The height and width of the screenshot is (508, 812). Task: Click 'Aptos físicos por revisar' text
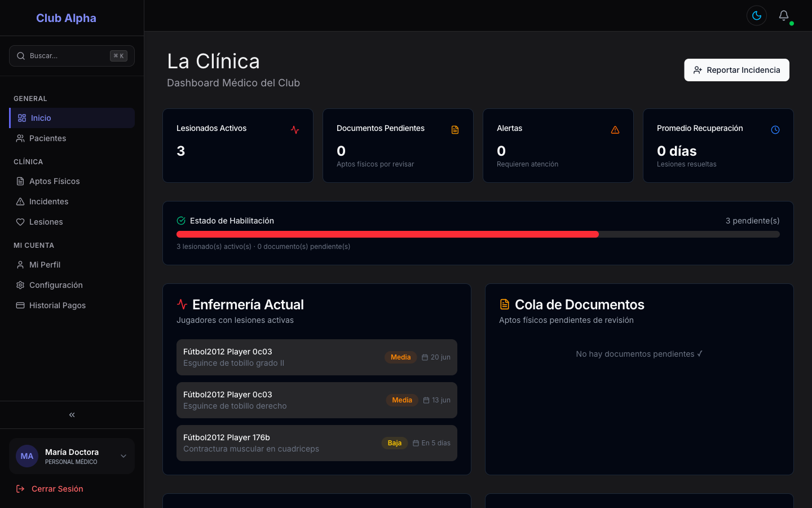tap(375, 164)
